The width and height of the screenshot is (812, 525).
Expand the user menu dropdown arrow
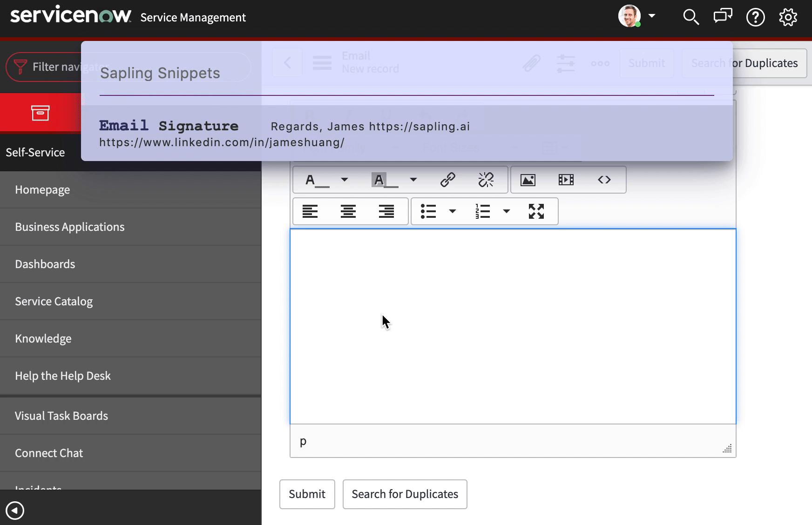[652, 16]
